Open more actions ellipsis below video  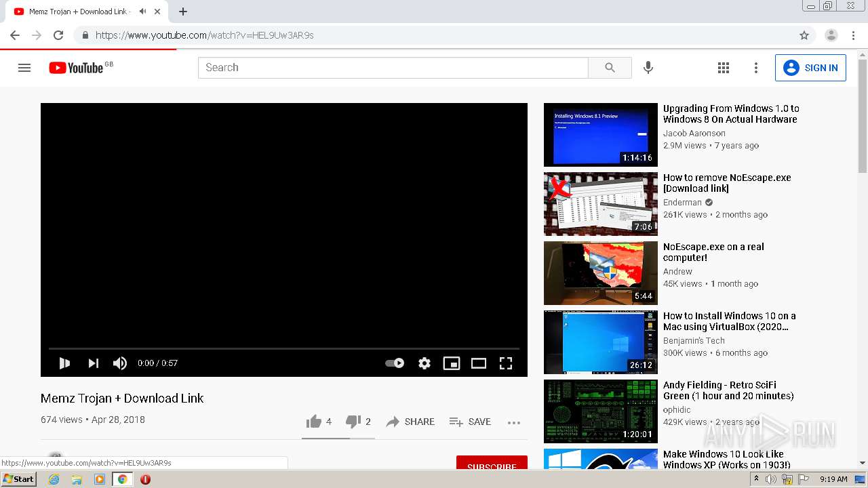[x=514, y=422]
